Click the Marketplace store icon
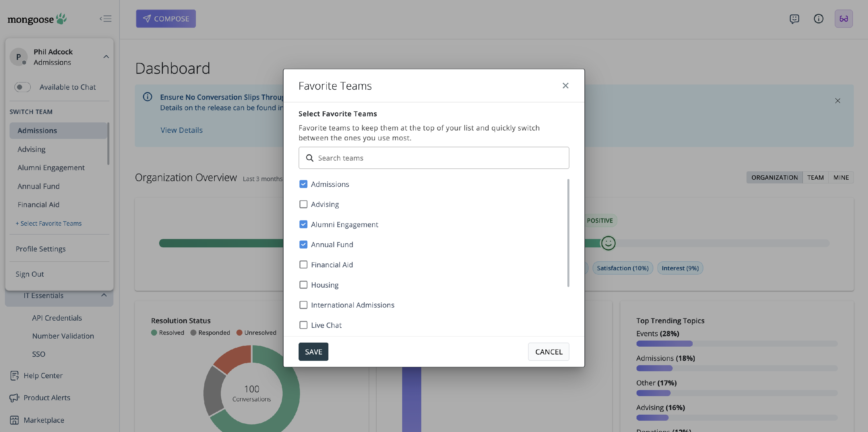The width and height of the screenshot is (868, 432). 14,420
